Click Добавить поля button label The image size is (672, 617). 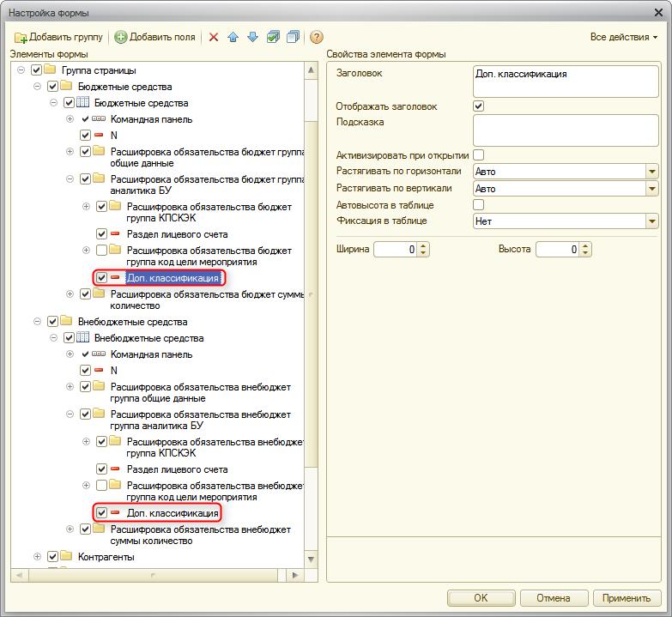pos(162,37)
